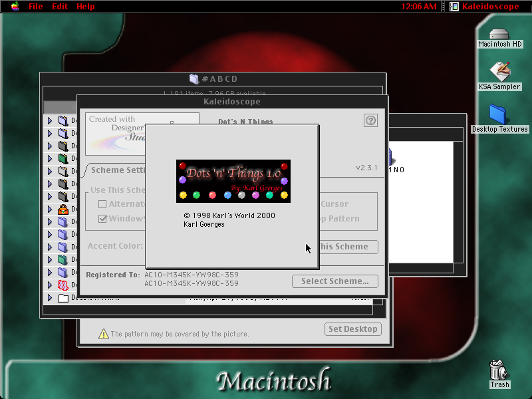Click the Trash icon on the desktop
This screenshot has width=532, height=399.
[499, 370]
